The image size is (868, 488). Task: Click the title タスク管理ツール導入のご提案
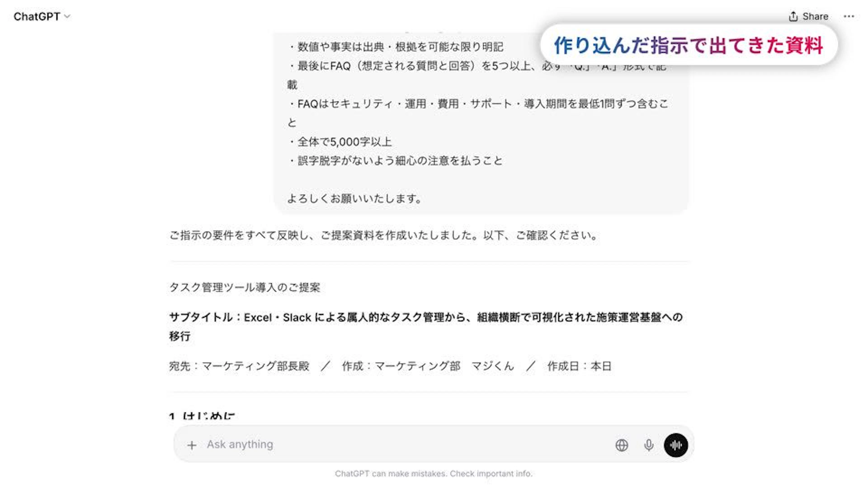click(245, 288)
